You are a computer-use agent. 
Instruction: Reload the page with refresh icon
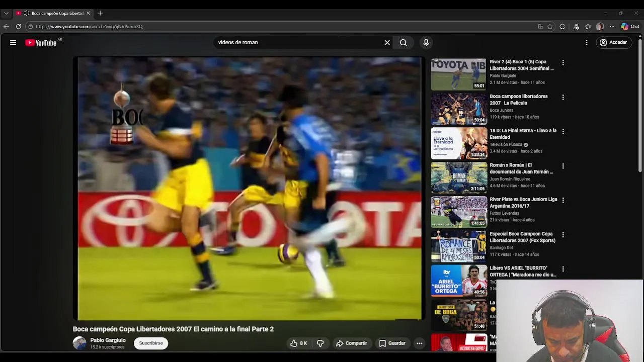(18, 27)
